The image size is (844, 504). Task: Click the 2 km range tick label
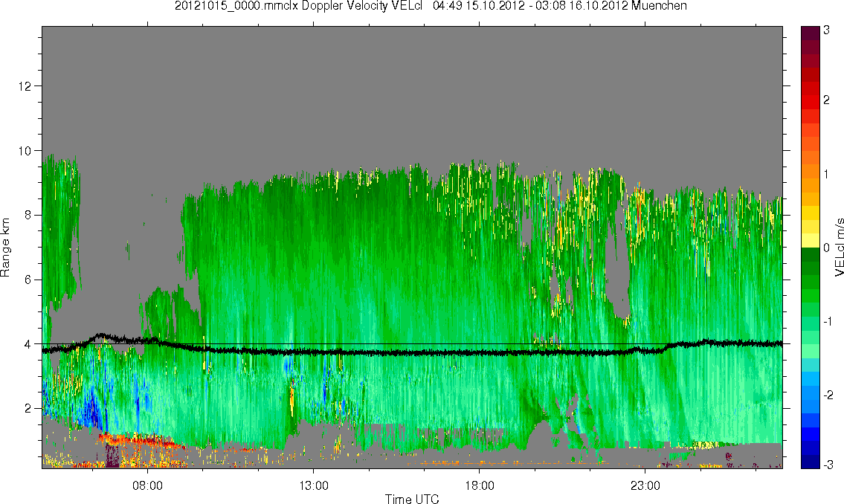(28, 409)
